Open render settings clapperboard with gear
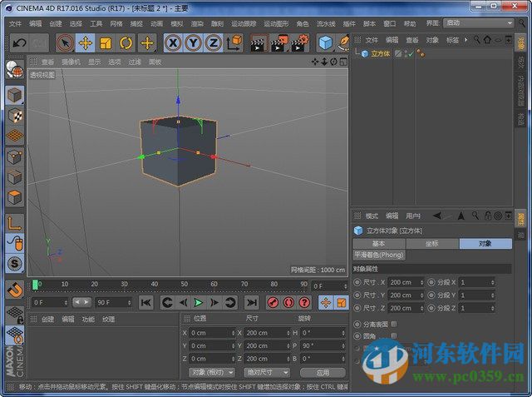 click(299, 43)
